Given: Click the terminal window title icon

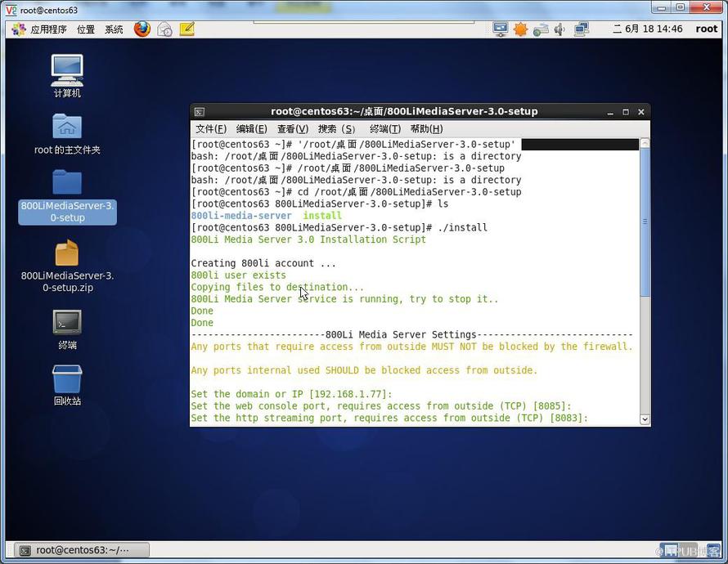Looking at the screenshot, I should (200, 112).
